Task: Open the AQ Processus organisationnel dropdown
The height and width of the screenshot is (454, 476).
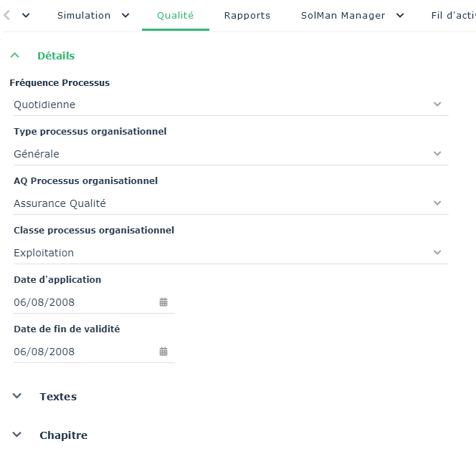Action: (230, 203)
